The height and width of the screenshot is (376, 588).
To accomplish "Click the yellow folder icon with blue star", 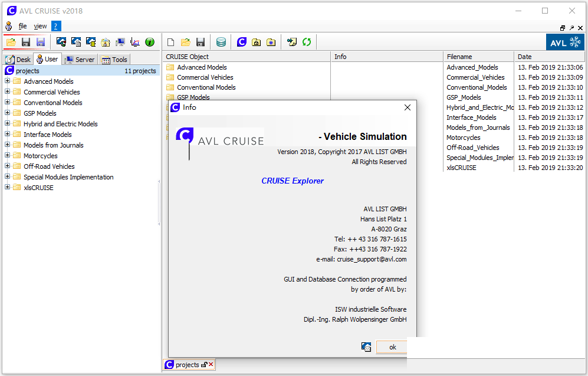I will (x=271, y=42).
